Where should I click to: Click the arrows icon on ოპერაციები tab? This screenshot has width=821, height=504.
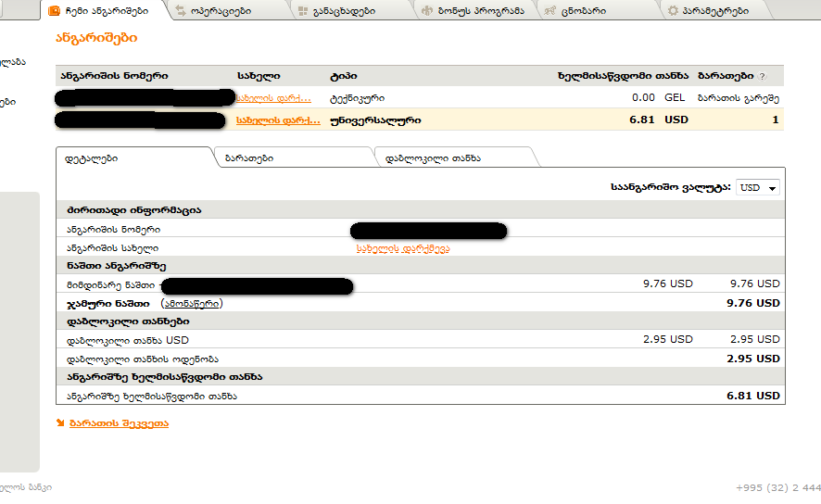181,10
